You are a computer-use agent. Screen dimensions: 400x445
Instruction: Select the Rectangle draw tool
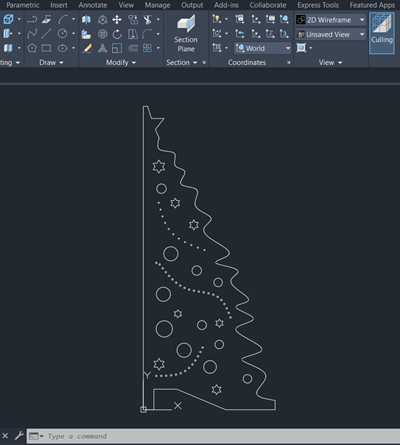pos(46,48)
